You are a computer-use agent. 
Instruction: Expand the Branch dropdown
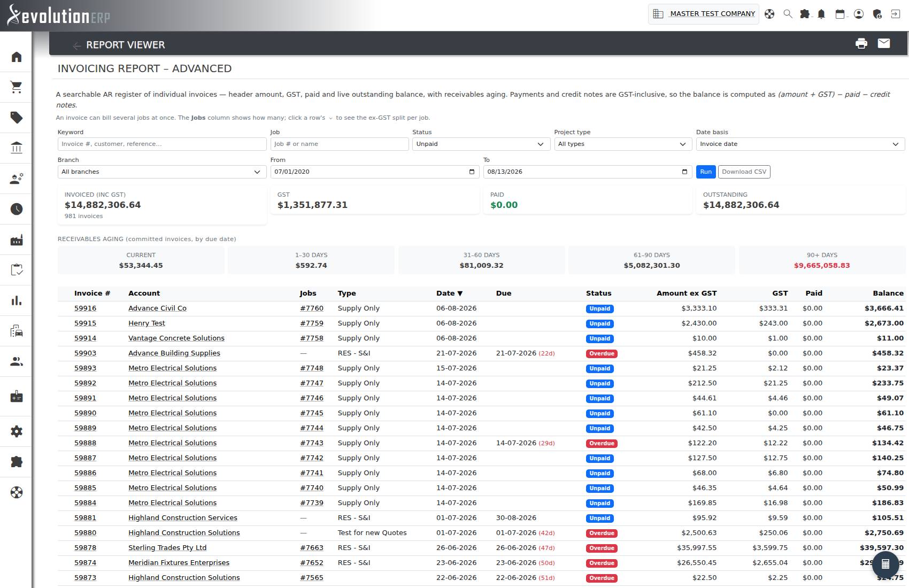tap(162, 172)
